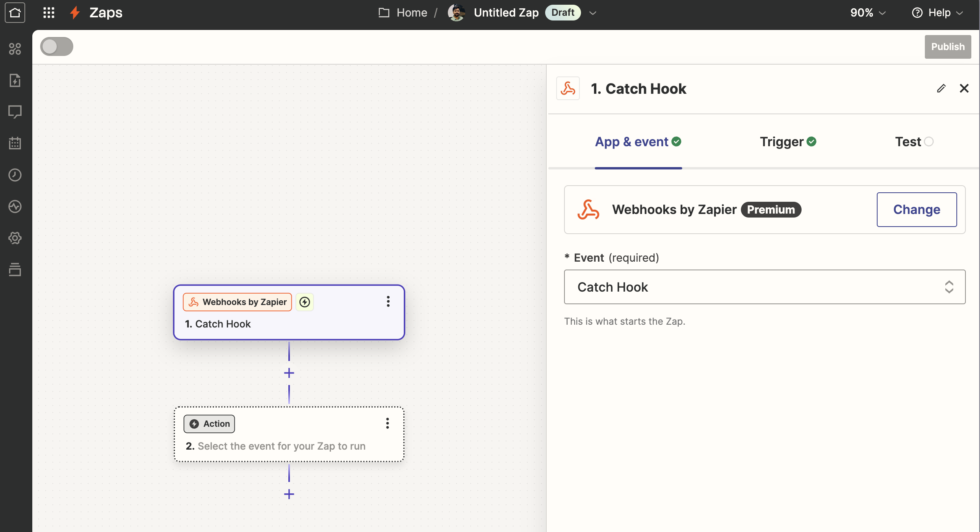Open the 90% zoom level dropdown
Viewport: 980px width, 532px height.
[868, 13]
